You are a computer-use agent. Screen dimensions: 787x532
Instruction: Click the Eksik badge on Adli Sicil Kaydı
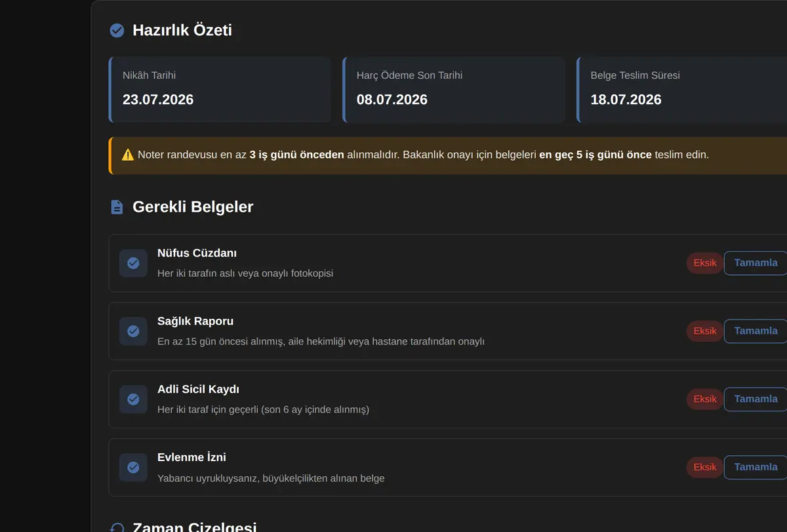705,399
